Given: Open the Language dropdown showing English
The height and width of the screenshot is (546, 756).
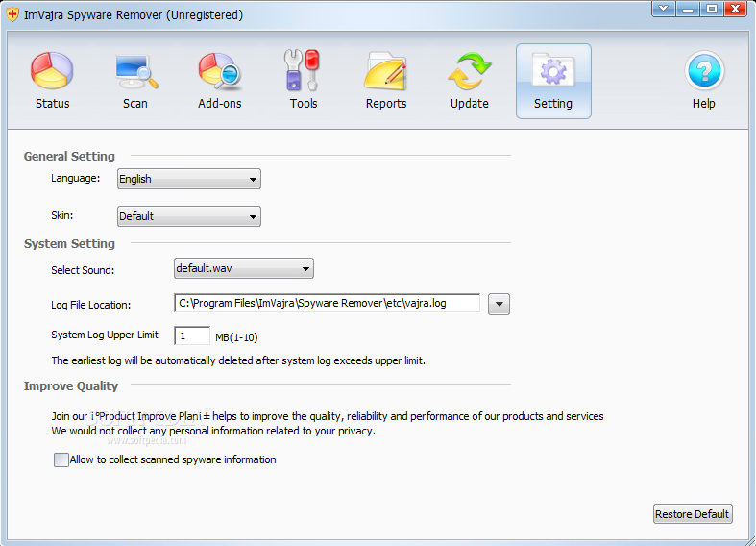Looking at the screenshot, I should (x=189, y=179).
